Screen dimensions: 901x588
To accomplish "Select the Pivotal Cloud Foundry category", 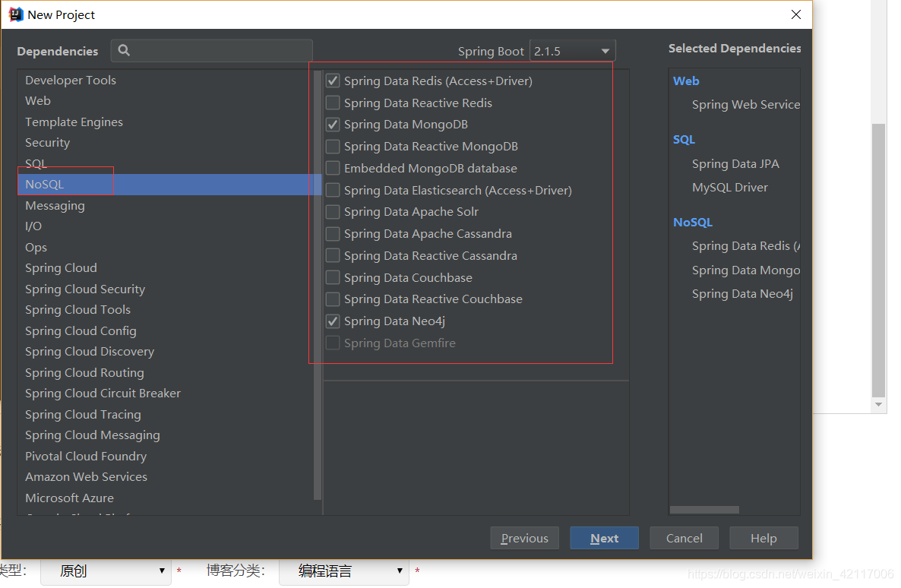I will [86, 456].
